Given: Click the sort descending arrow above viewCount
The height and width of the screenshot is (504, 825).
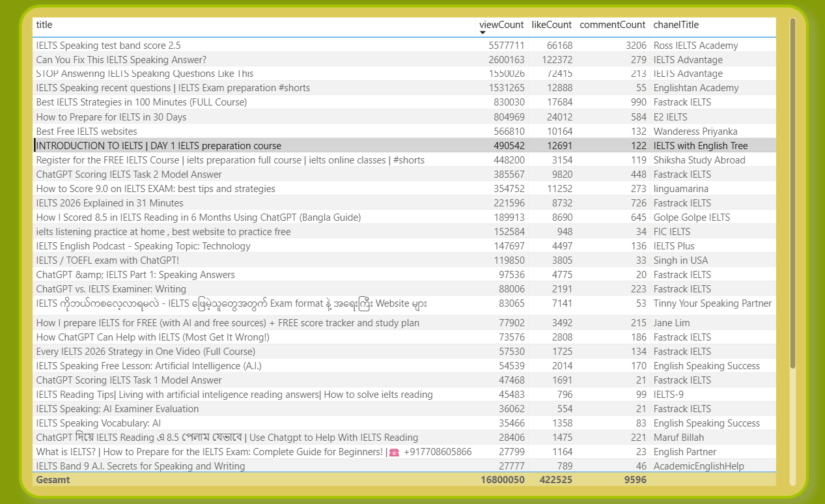Looking at the screenshot, I should pyautogui.click(x=483, y=33).
